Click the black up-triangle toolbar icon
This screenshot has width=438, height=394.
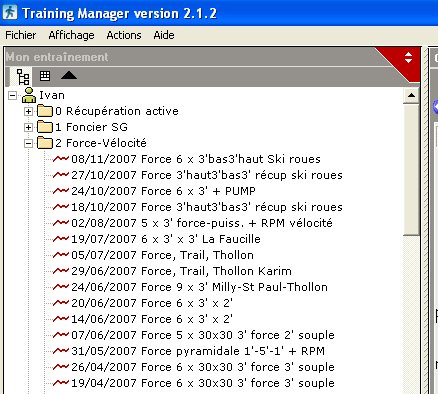coord(69,75)
